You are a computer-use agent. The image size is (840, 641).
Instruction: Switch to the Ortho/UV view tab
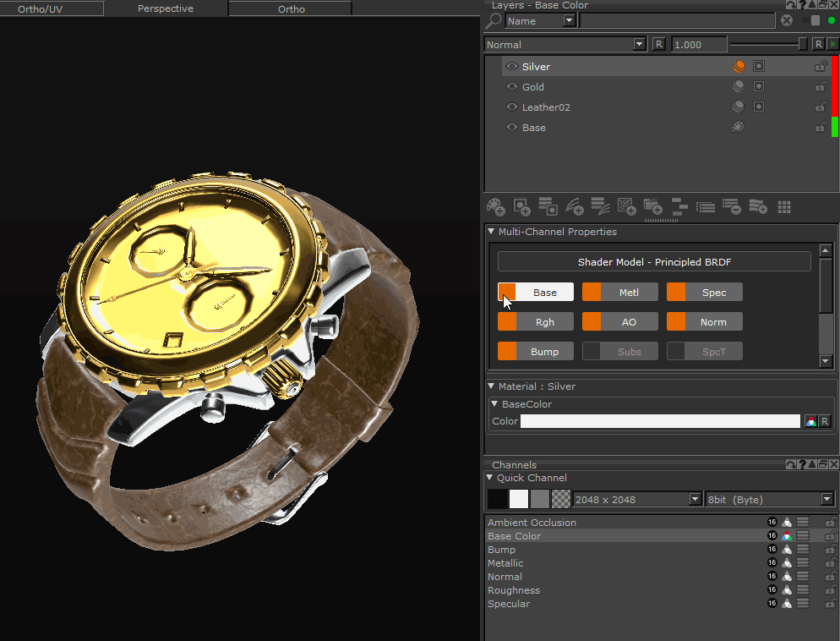click(52, 9)
